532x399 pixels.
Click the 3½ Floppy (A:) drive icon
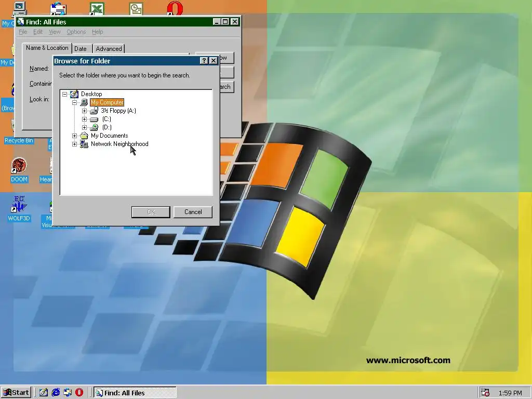(94, 111)
